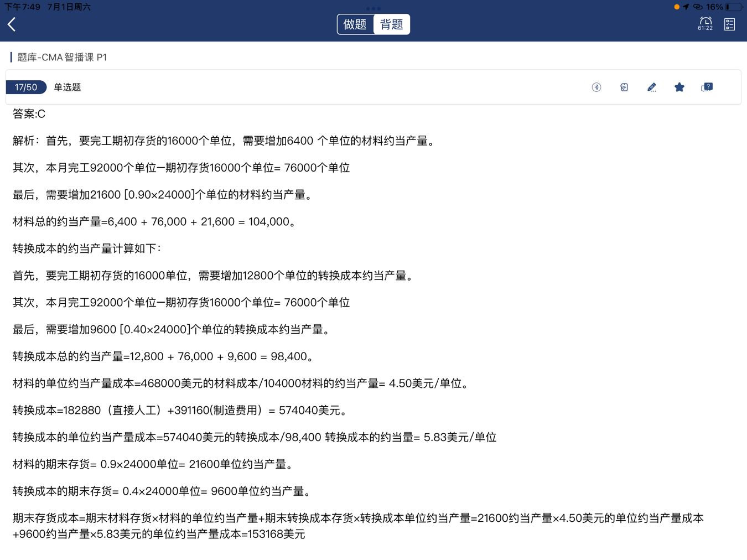Open the alarm clock timer showing 61:22
Screen dimensions: 747x560
pos(705,24)
